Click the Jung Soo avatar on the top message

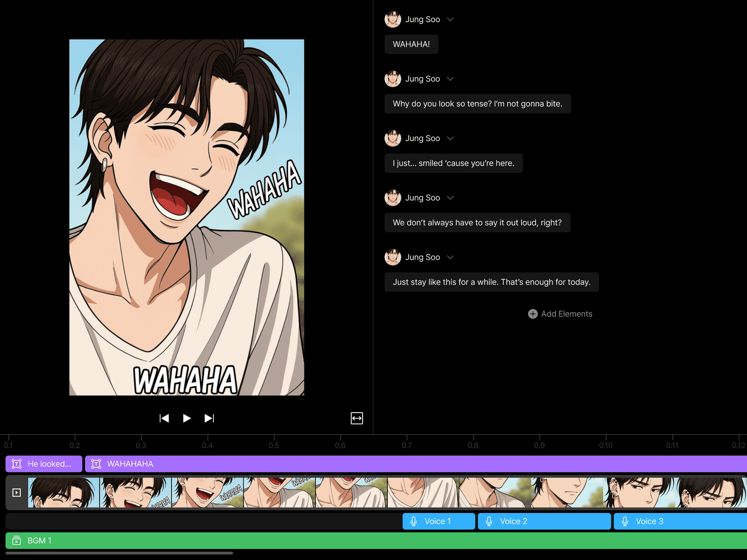(393, 19)
